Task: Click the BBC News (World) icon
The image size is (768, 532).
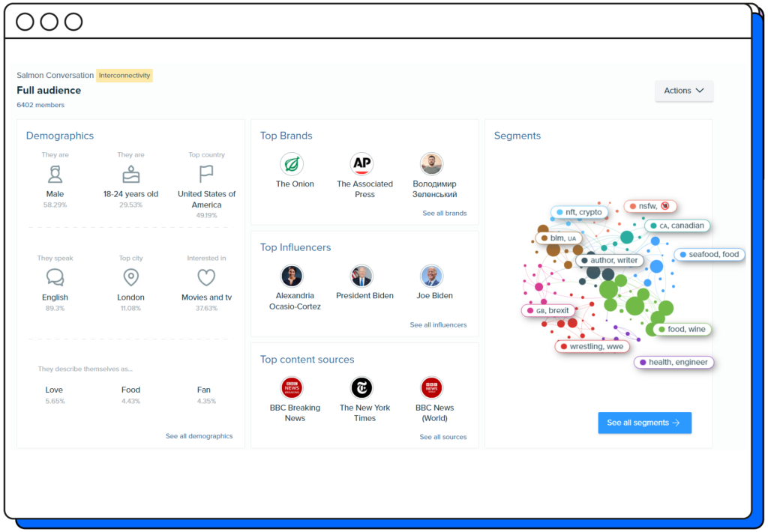Action: coord(432,387)
